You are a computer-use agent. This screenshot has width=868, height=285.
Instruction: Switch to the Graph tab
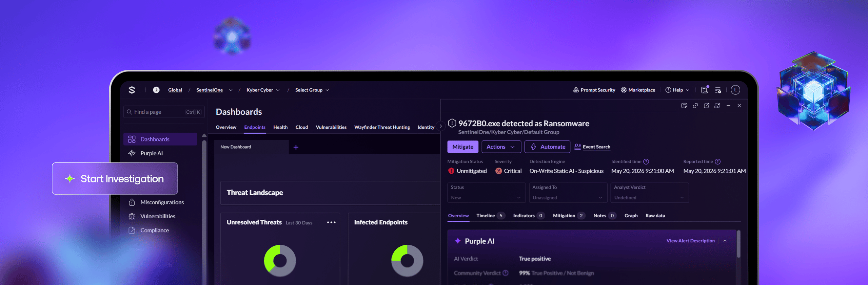tap(631, 216)
